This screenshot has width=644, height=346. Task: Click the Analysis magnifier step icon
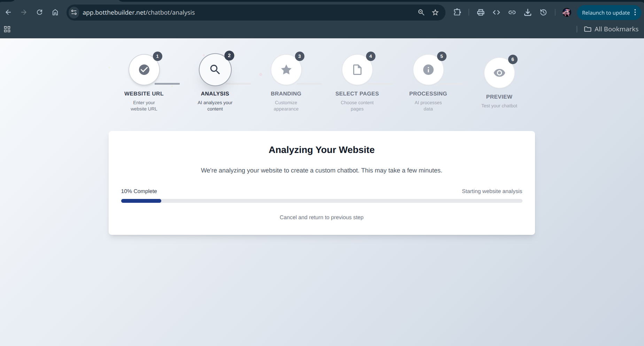[215, 70]
